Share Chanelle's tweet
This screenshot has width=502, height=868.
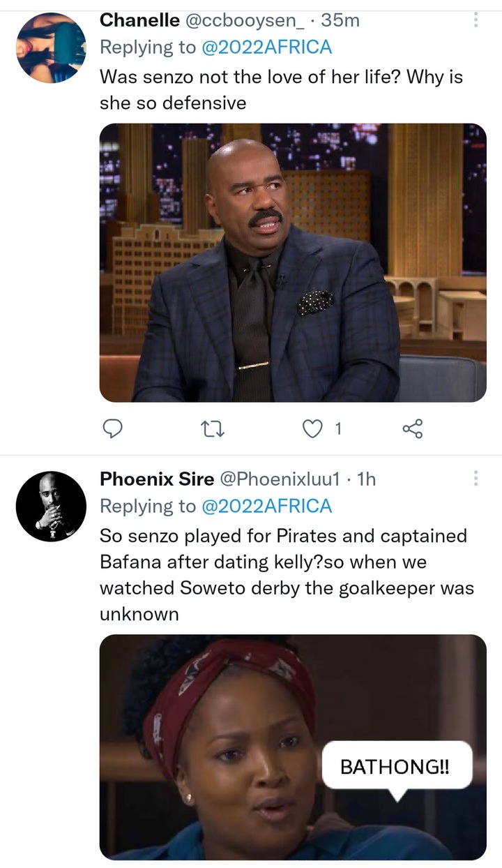pos(413,428)
